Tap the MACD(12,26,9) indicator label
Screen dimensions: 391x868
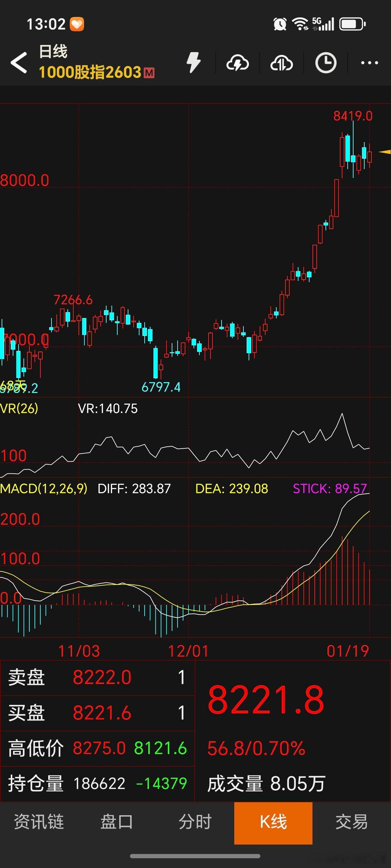44,489
